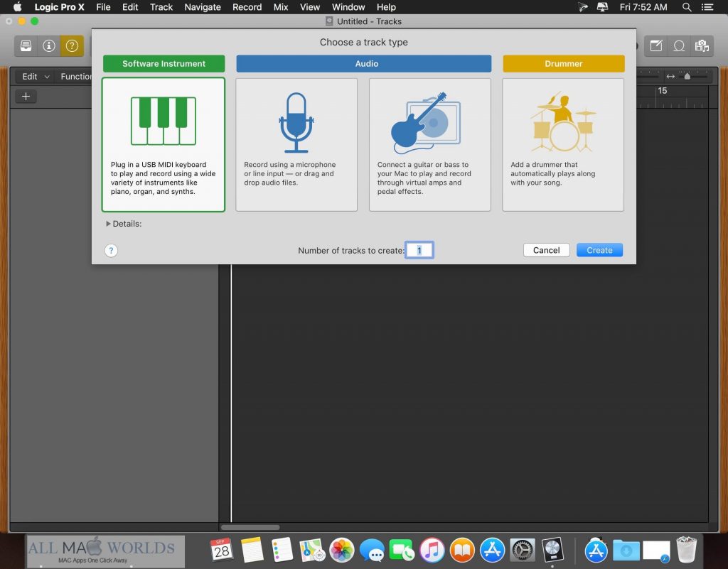Open System Preferences from the Dock

point(523,550)
